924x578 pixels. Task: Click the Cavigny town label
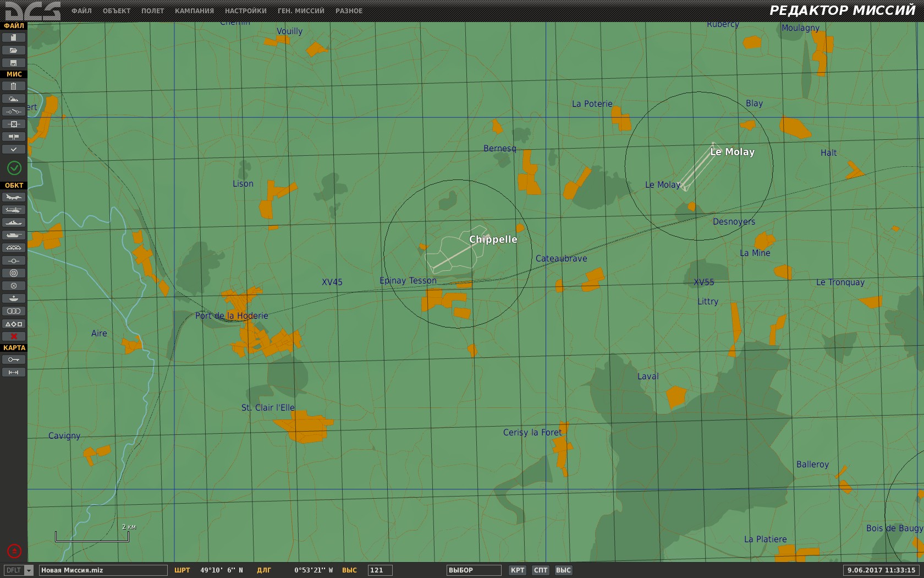tap(64, 436)
